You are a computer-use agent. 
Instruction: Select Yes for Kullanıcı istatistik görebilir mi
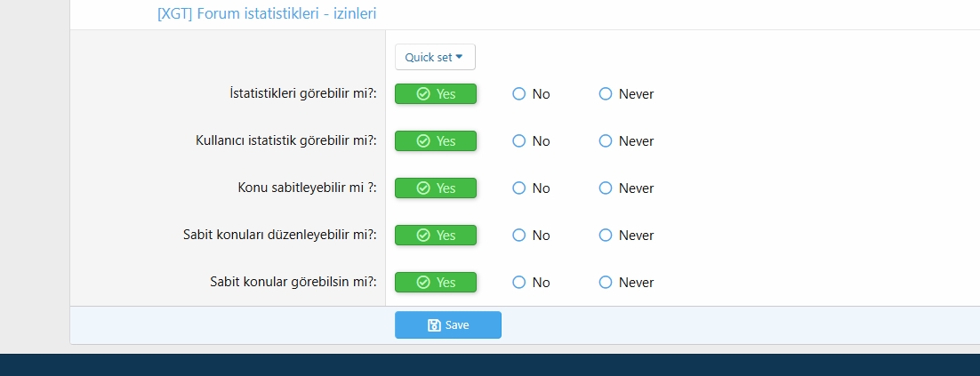[436, 141]
